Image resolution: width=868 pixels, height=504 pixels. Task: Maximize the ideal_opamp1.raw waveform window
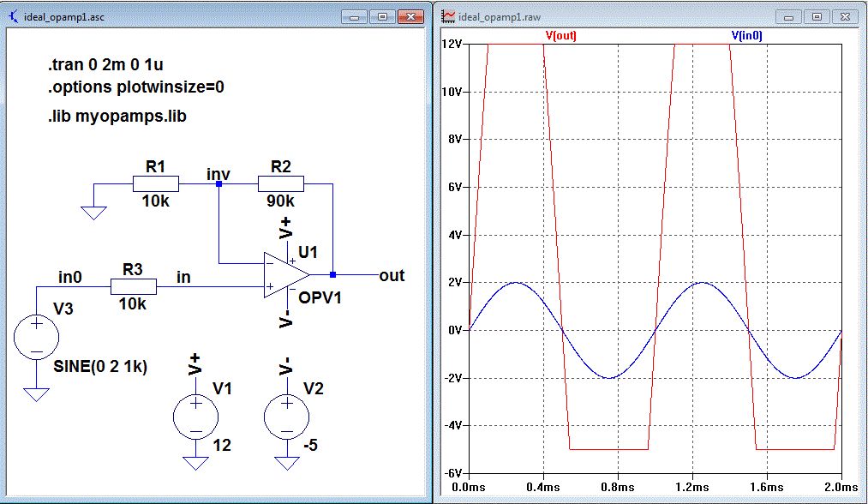click(817, 17)
